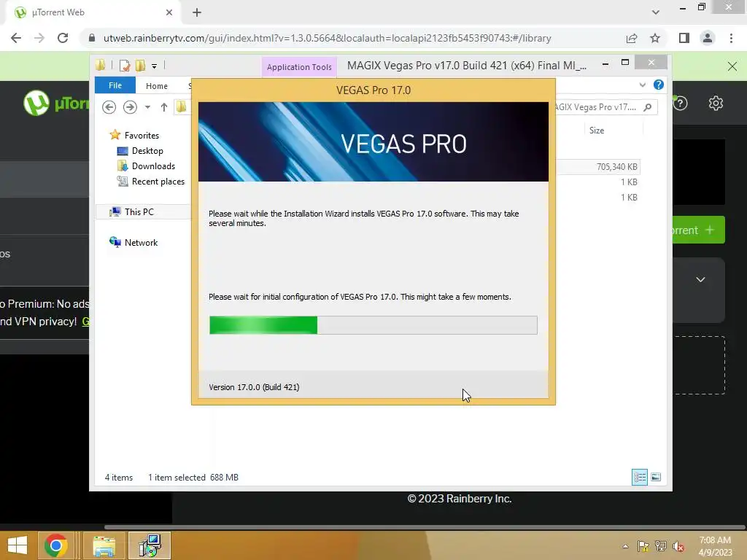Click the VEGAS PRO banner image

373,142
